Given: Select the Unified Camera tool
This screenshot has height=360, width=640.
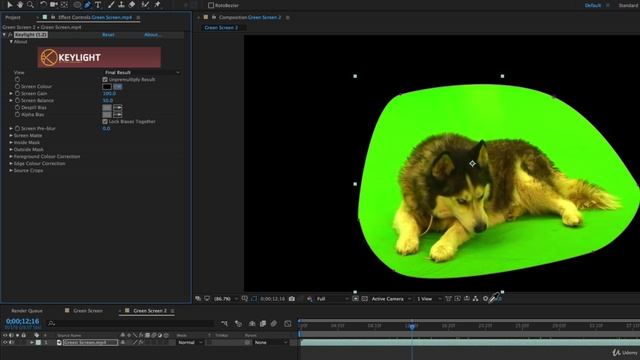Looking at the screenshot, I should [54, 4].
